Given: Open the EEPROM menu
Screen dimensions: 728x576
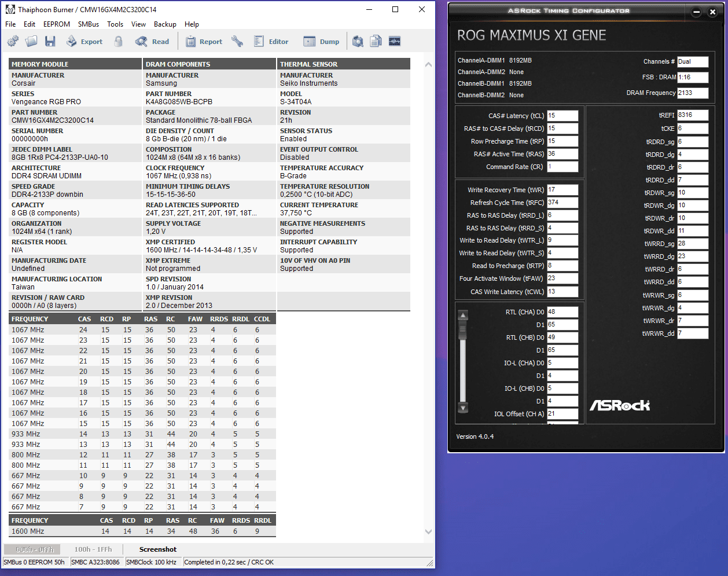Looking at the screenshot, I should pyautogui.click(x=57, y=24).
